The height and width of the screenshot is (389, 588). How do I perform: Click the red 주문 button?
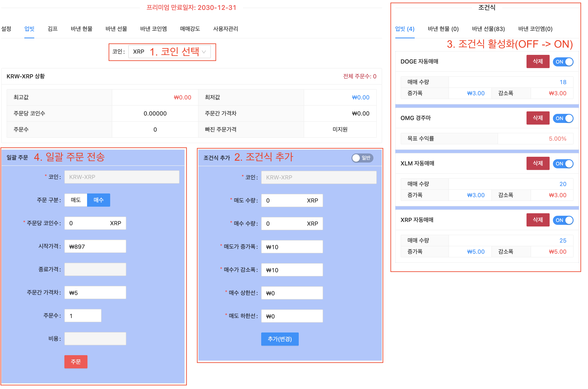click(76, 362)
